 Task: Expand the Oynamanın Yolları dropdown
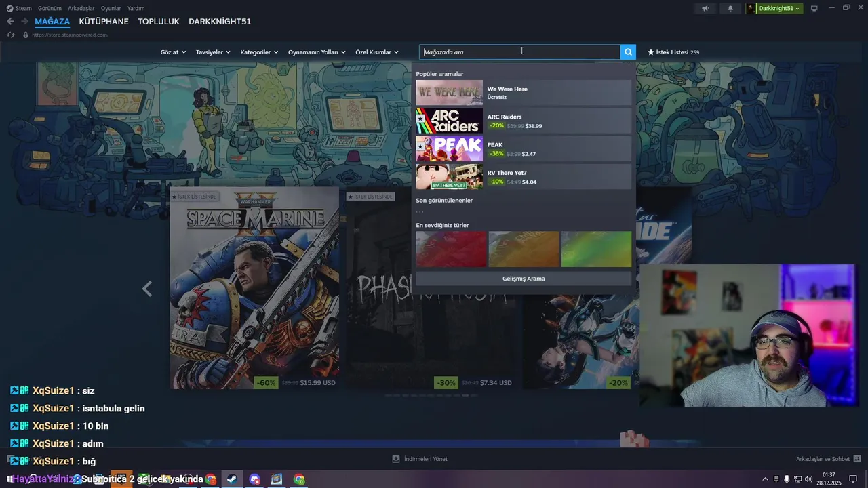(x=317, y=52)
